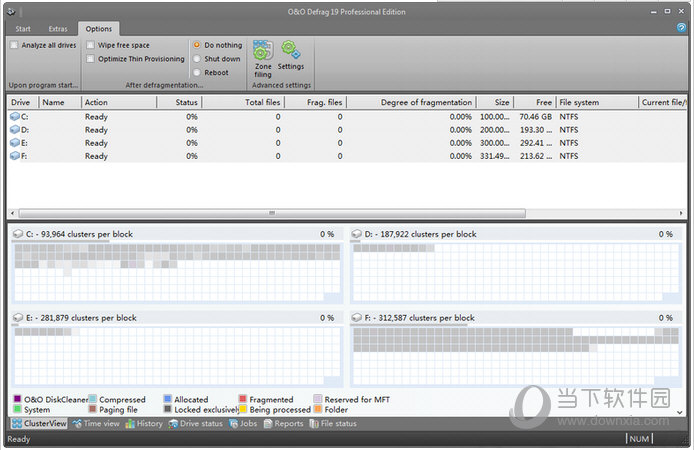Switch to the Extras ribbon tab
Viewport: 694px width, 450px height.
point(58,29)
